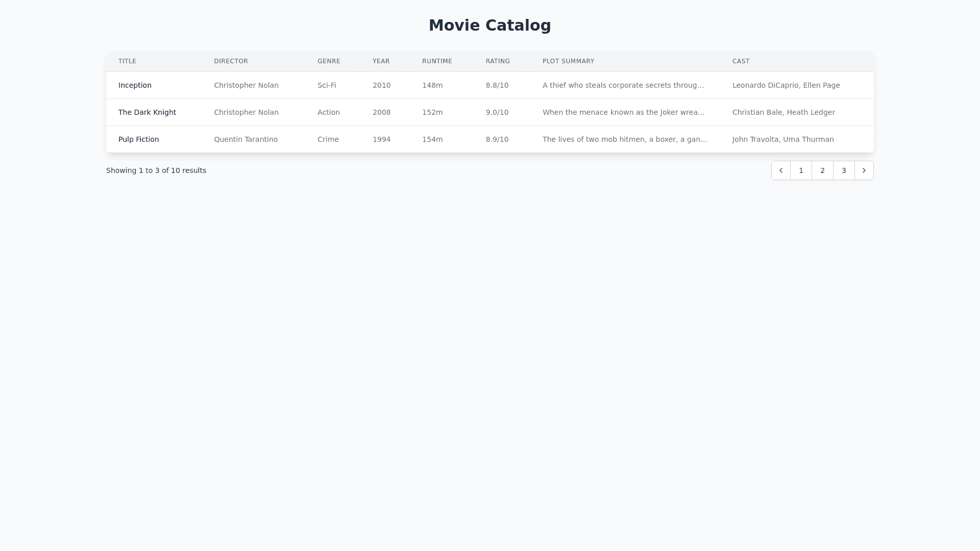
Task: Click the PLOT SUMMARY column header
Action: click(568, 61)
